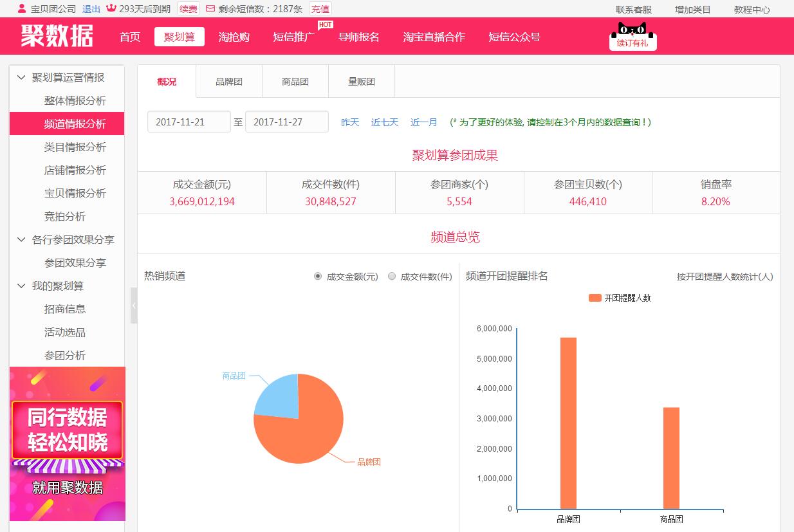
Task: Open the 短信推广 menu item
Action: [294, 37]
